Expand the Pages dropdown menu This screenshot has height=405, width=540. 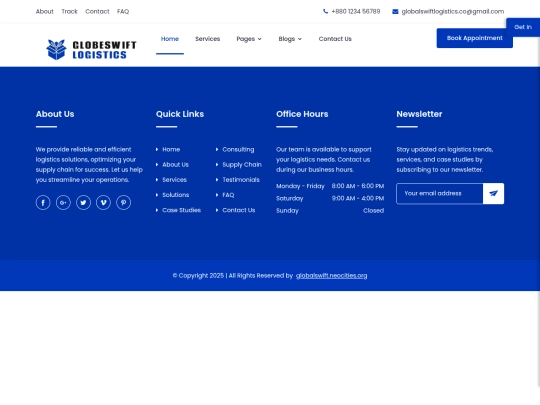pyautogui.click(x=249, y=39)
